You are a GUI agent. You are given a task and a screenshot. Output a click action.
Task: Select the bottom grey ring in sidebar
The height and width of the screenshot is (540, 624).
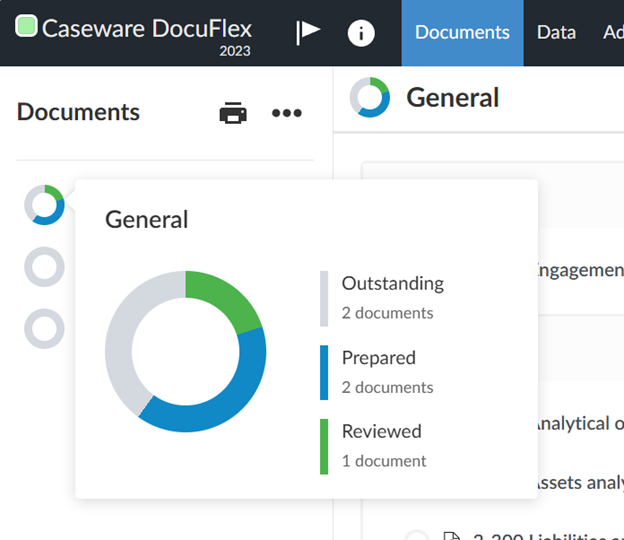(x=44, y=328)
